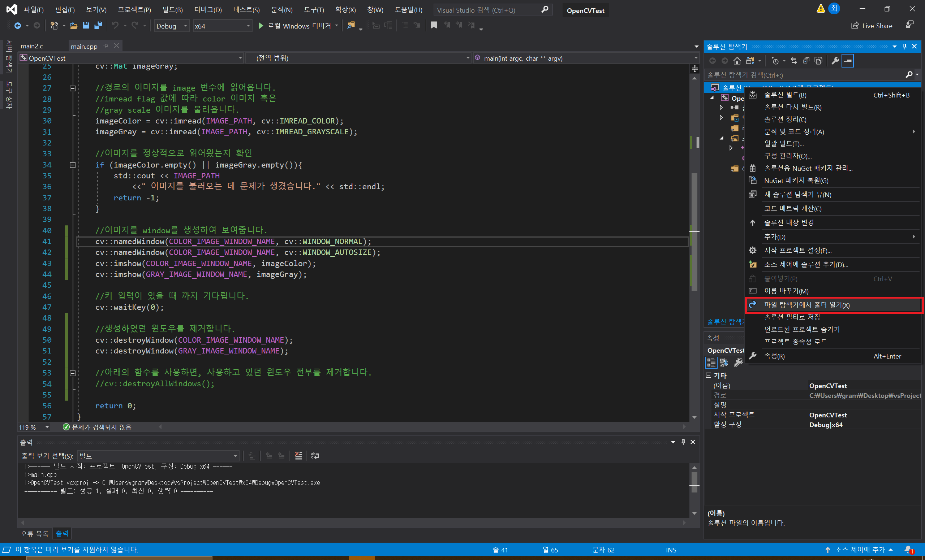Click the Live Share button
The height and width of the screenshot is (560, 925).
[872, 26]
